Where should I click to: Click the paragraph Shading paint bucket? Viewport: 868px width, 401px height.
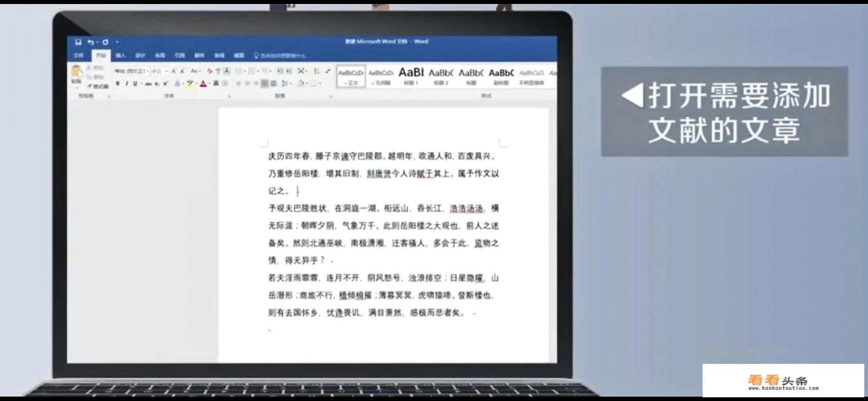click(x=302, y=84)
